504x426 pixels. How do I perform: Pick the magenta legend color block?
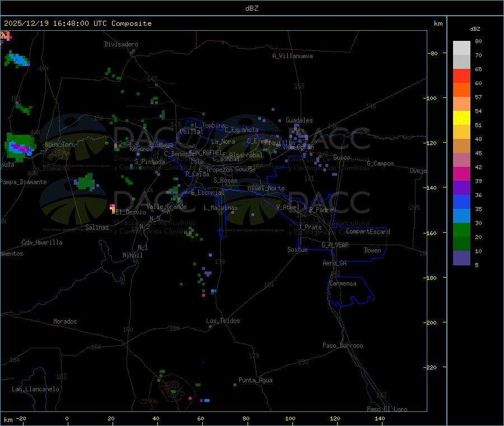point(461,174)
